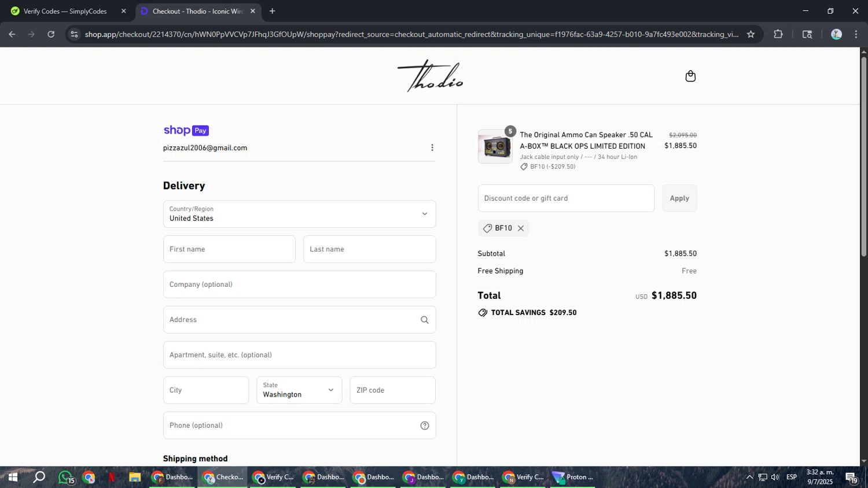
Task: Click the phone number help icon
Action: click(x=425, y=426)
